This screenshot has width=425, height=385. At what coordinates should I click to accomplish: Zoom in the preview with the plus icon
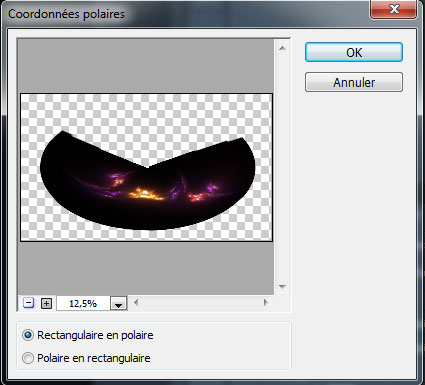tap(46, 303)
